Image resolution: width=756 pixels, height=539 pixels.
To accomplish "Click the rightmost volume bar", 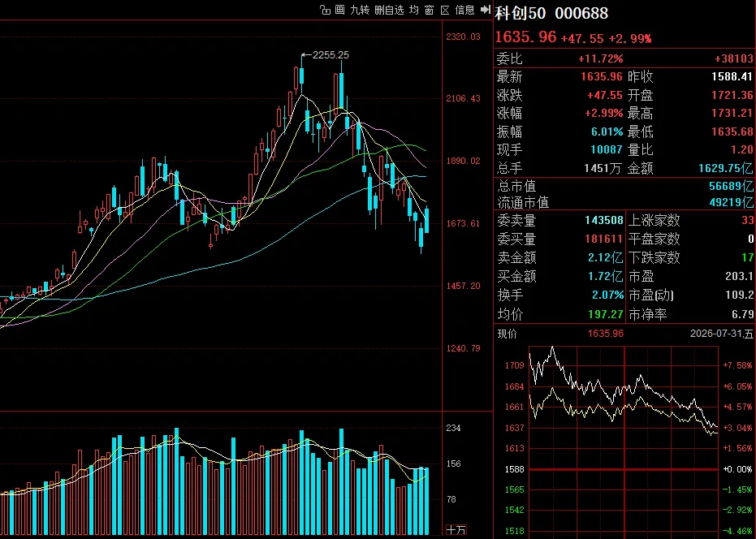I will tap(426, 501).
